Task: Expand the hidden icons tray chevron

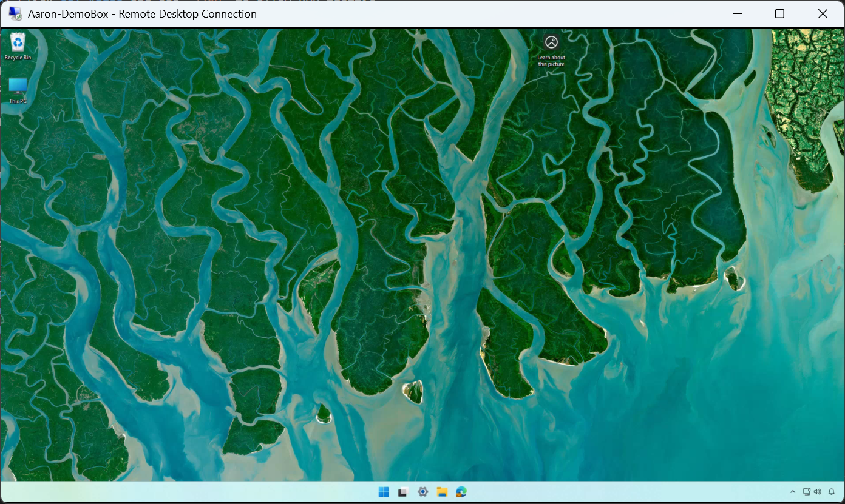Action: [792, 492]
